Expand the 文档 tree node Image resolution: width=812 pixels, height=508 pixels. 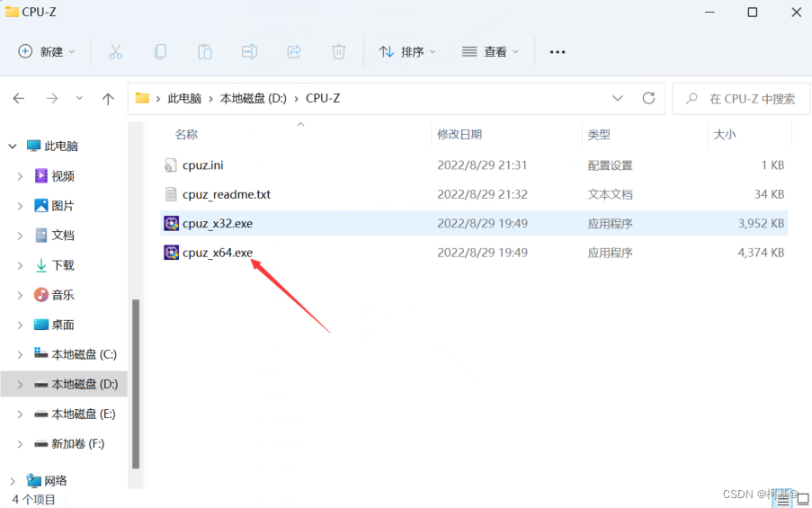pyautogui.click(x=20, y=236)
